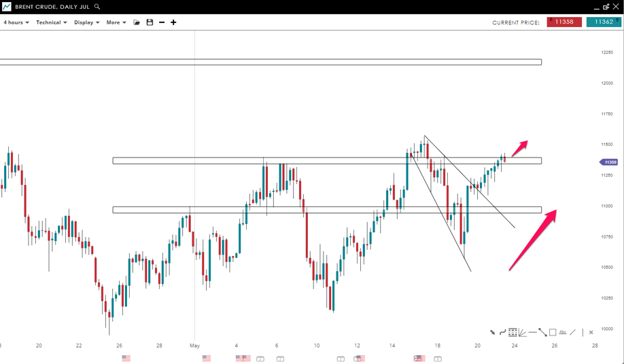Choose the Fibonacci retracement grid tool
Viewport: 624px width, 364px height.
pos(513,332)
